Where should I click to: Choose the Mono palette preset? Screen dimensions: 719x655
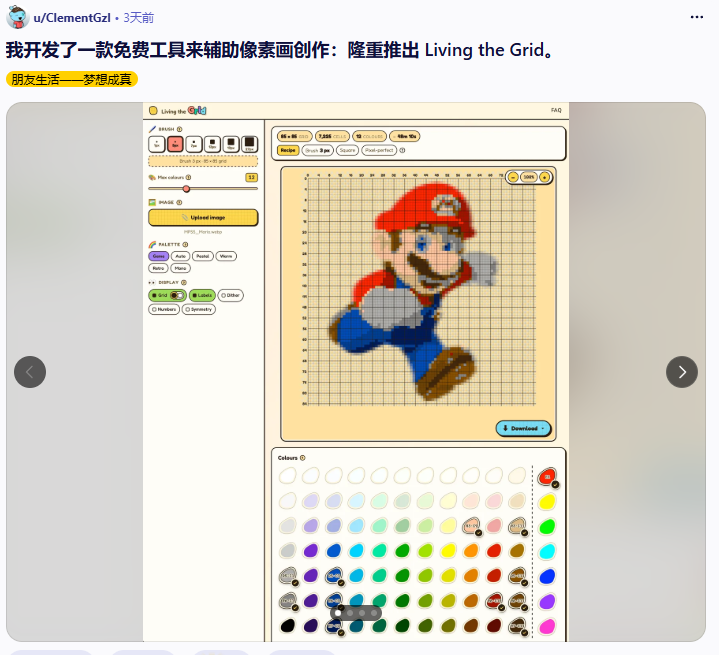tap(181, 268)
